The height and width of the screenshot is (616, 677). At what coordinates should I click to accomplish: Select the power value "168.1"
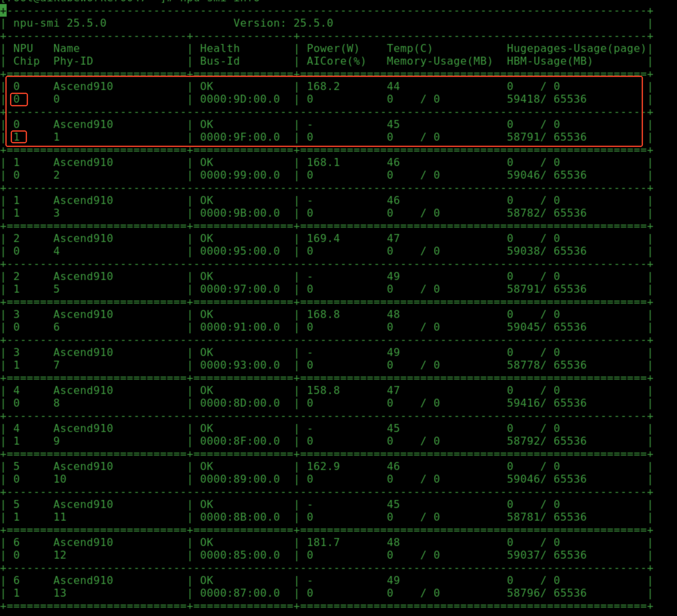click(323, 162)
